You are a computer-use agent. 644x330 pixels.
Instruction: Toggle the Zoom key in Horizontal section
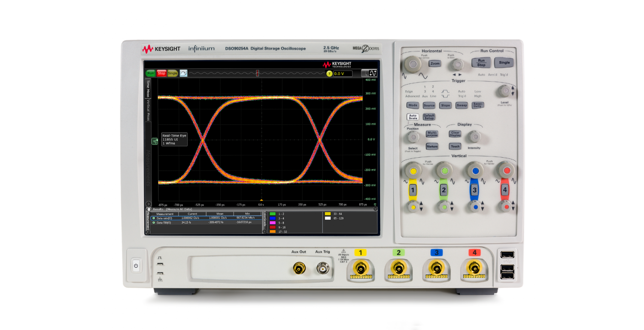click(435, 64)
